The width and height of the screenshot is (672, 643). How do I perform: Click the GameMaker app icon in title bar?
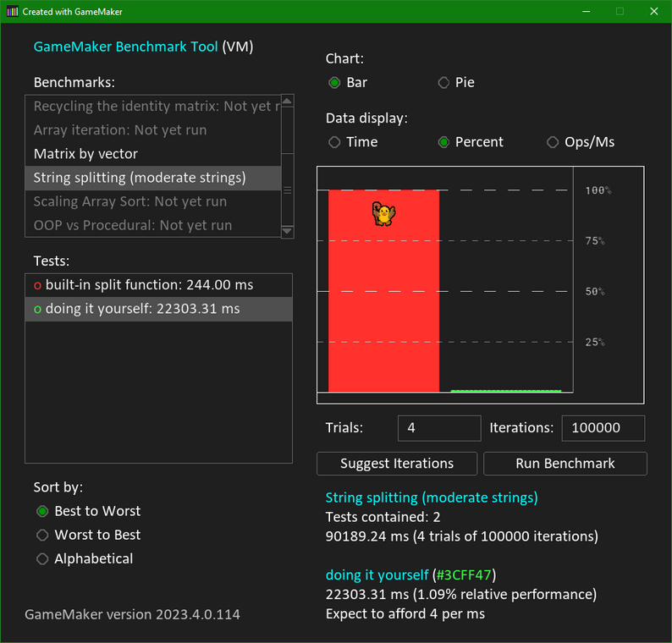coord(13,12)
